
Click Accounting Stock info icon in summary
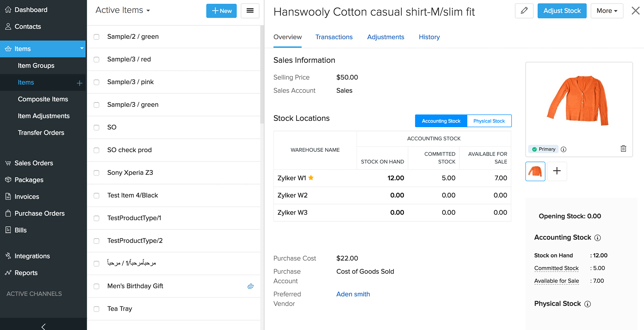(x=597, y=238)
